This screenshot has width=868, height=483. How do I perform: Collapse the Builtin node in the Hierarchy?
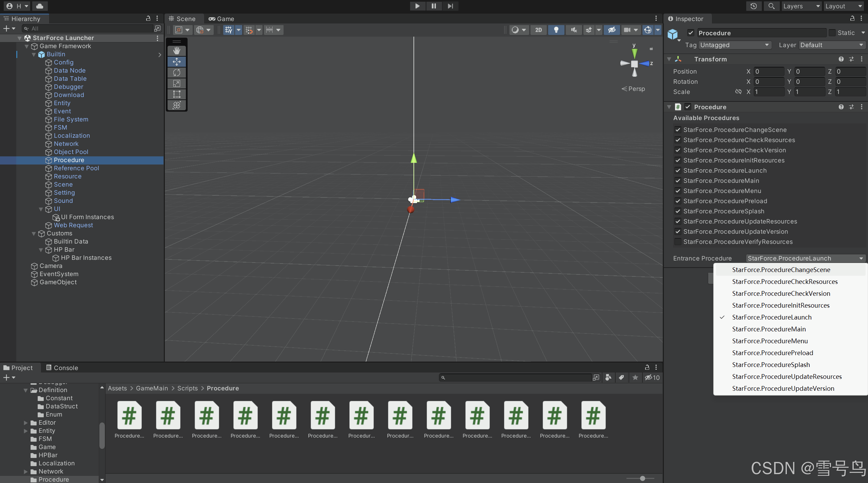[x=34, y=54]
